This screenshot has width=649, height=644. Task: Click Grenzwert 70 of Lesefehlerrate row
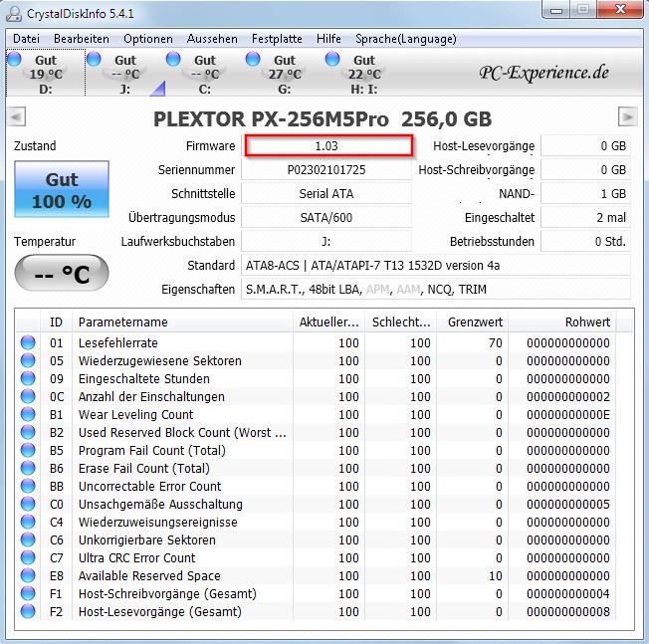click(495, 342)
